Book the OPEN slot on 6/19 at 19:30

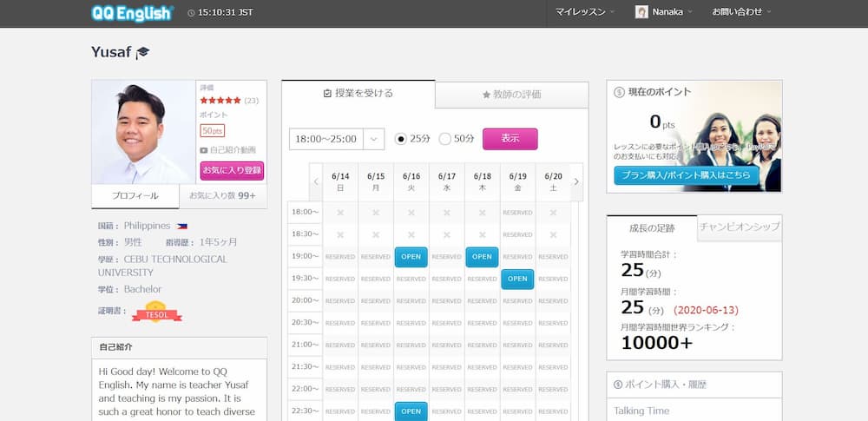click(x=517, y=279)
